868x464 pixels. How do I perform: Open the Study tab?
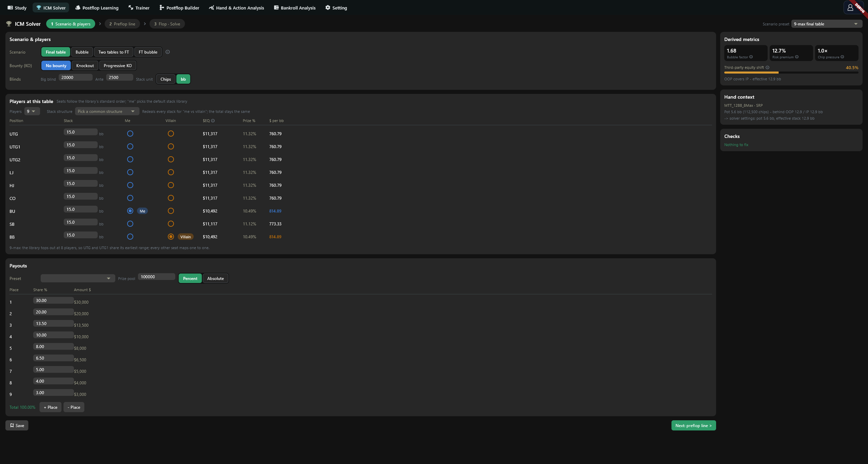pos(17,7)
